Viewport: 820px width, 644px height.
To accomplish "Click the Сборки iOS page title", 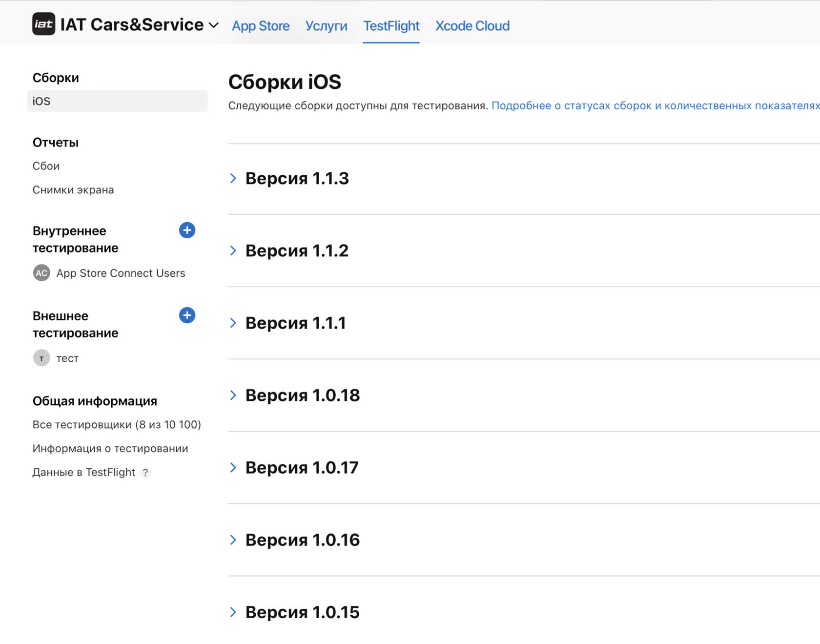I will 285,82.
